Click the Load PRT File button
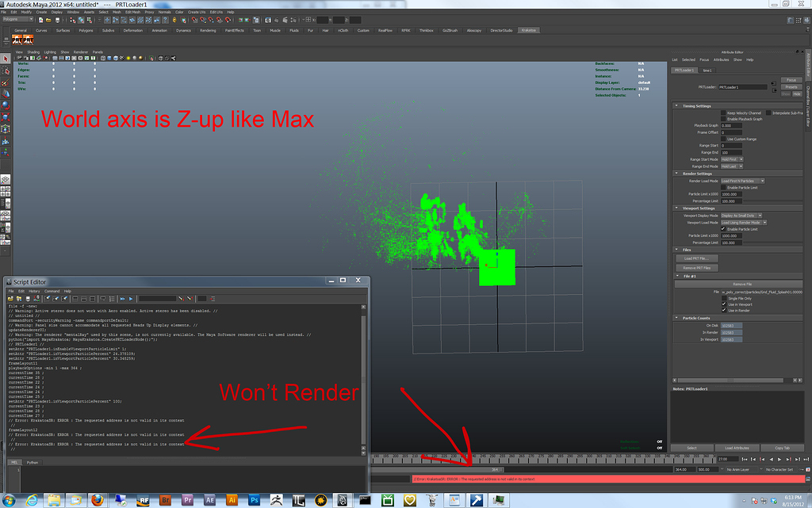The width and height of the screenshot is (812, 508). click(x=695, y=258)
